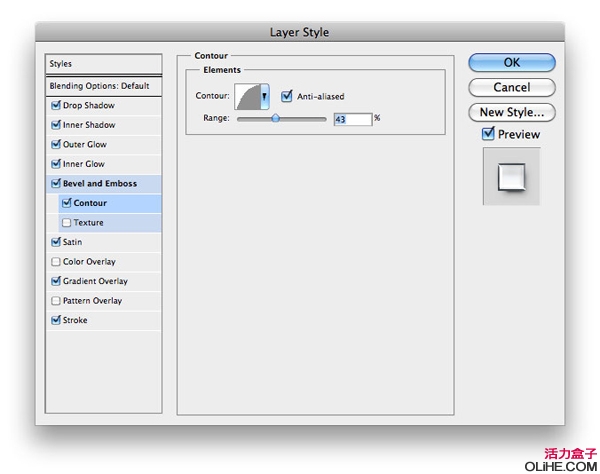Select the Stroke label

point(75,320)
